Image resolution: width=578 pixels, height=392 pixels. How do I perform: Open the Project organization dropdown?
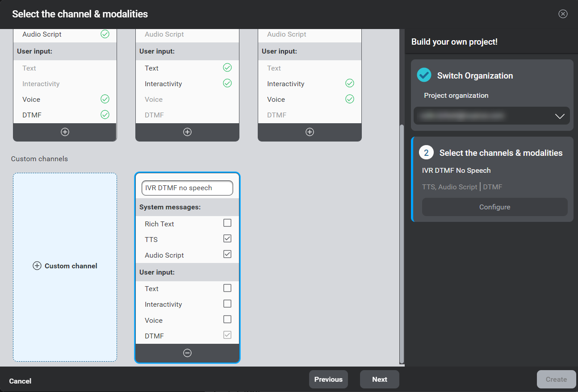pyautogui.click(x=491, y=116)
